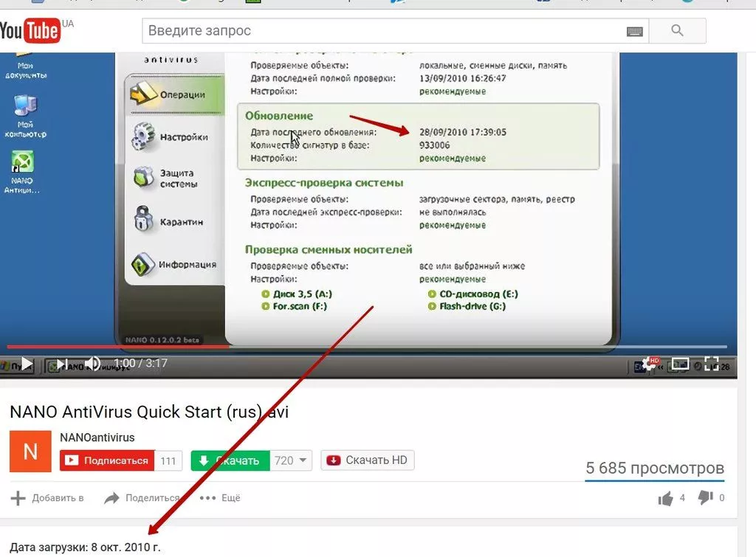Like the video with thumbs up

click(666, 499)
